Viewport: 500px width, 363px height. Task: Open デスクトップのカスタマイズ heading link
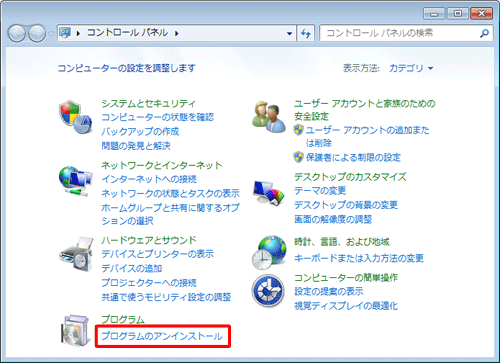coord(350,177)
